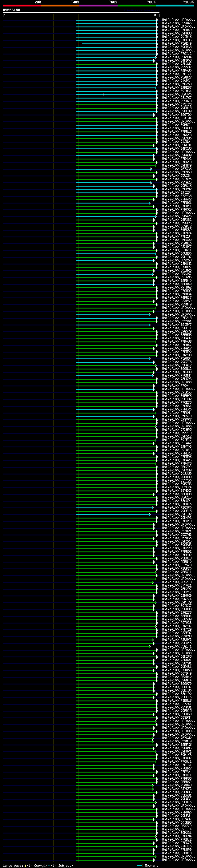Image resolution: width=197 pixels, height=868 pixels.
Task: Open hit UniRef100_Q0DQL5
Action: pos(177,108)
